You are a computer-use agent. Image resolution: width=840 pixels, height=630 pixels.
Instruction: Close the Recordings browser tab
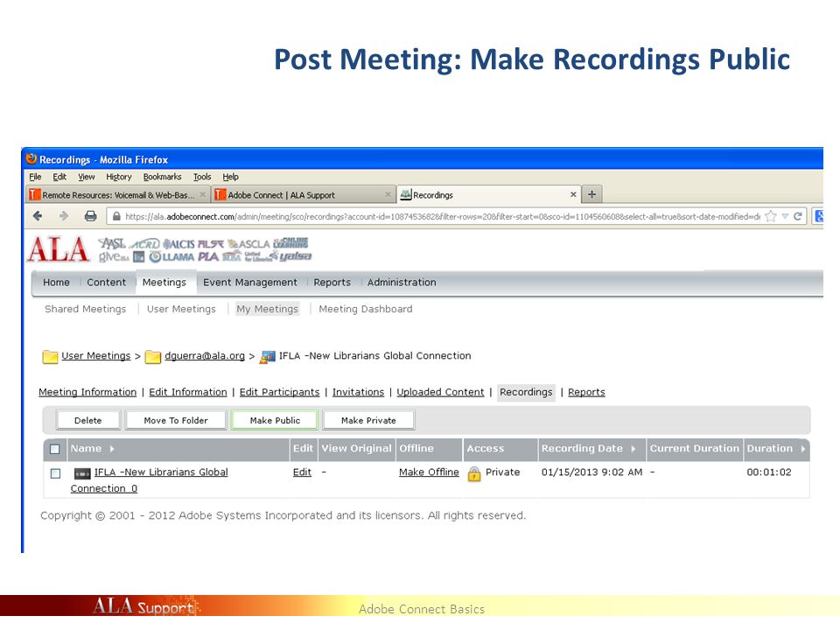pyautogui.click(x=573, y=194)
